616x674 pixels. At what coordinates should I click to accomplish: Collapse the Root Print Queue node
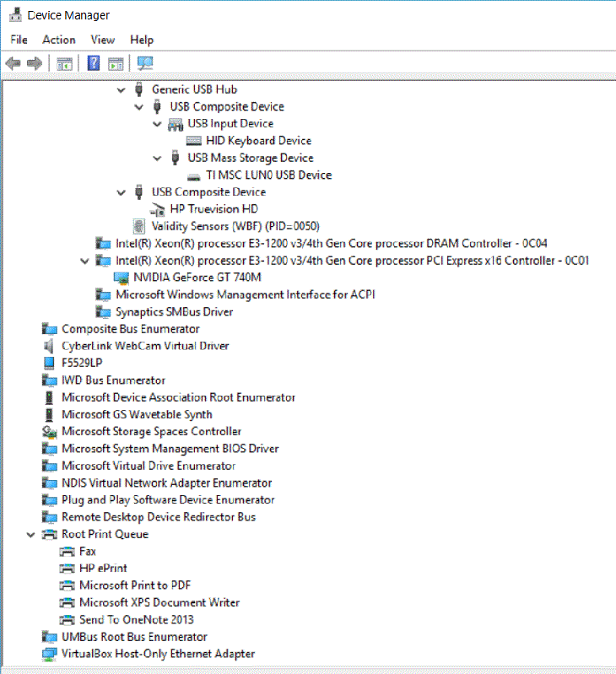pos(30,535)
